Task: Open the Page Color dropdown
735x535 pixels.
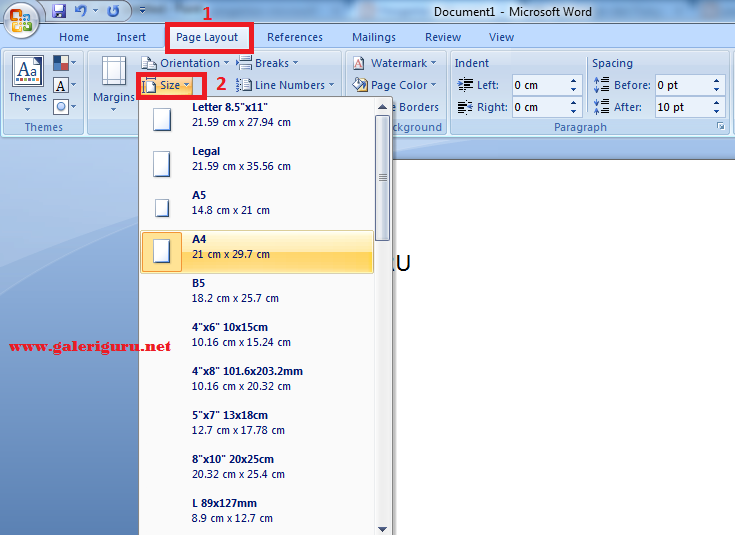Action: point(395,85)
